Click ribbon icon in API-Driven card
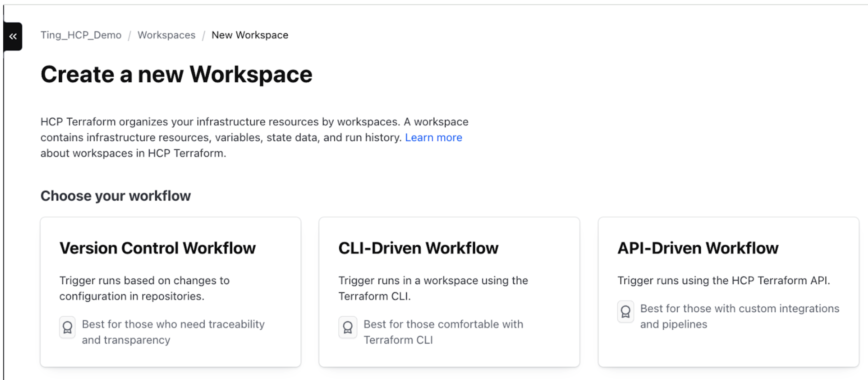This screenshot has width=868, height=380. (625, 311)
